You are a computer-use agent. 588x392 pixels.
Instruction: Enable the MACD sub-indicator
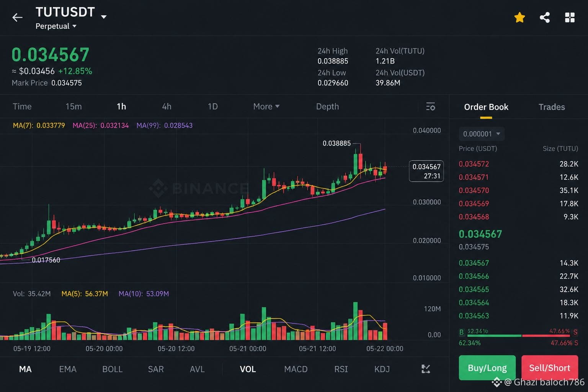pyautogui.click(x=296, y=369)
